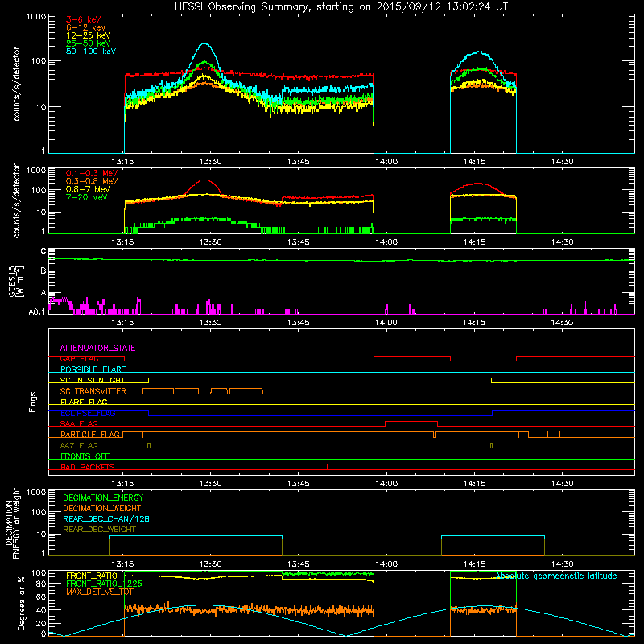Click the 0.8-7 MeV legend entry
The width and height of the screenshot is (644, 644).
pyautogui.click(x=88, y=189)
